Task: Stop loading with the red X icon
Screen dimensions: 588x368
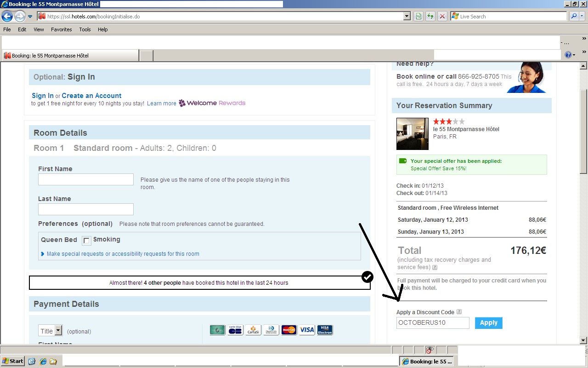Action: (442, 17)
